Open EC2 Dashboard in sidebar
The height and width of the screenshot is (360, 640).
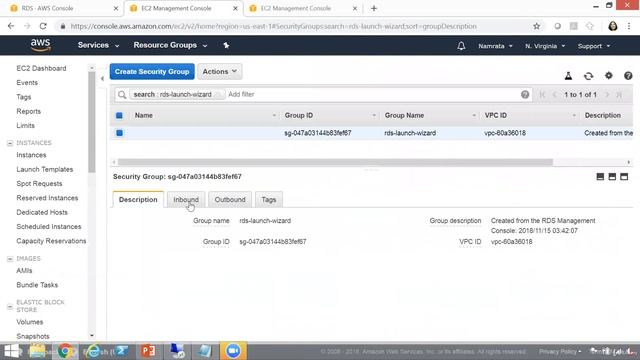[x=41, y=68]
